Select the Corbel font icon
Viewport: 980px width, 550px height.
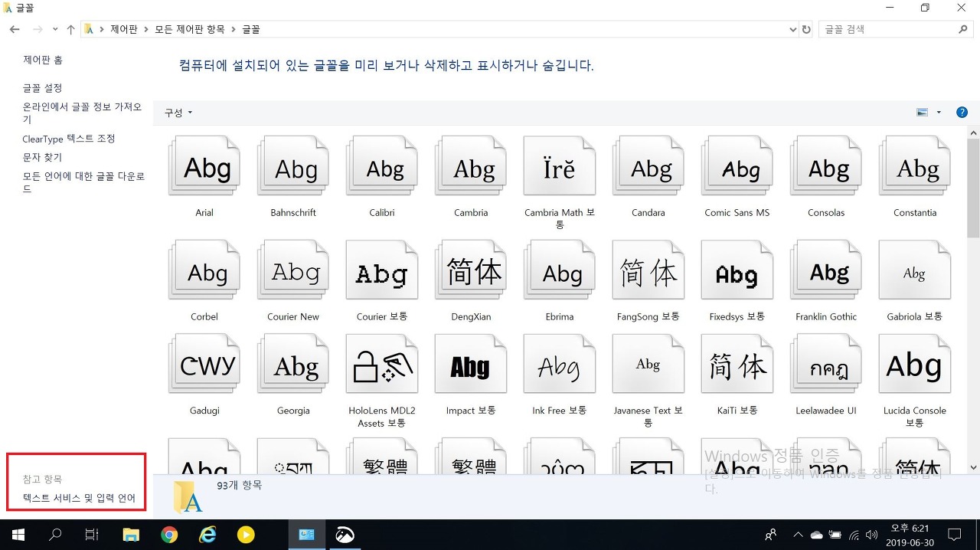point(204,271)
